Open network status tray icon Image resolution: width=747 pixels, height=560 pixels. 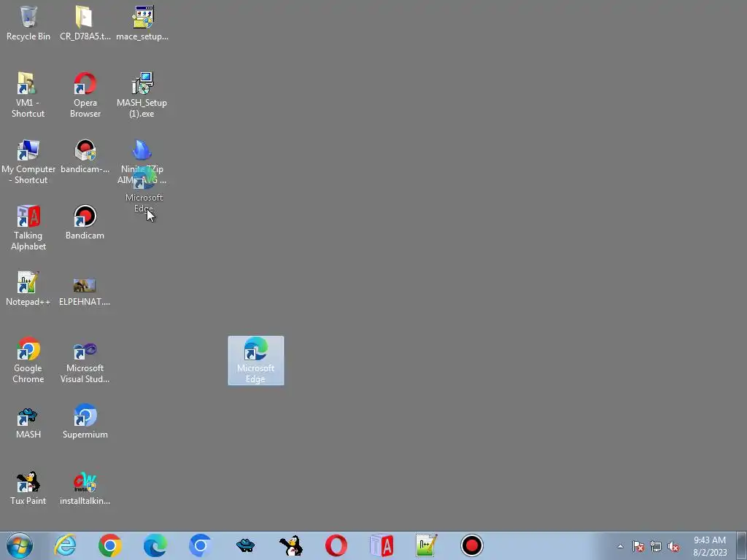click(656, 547)
